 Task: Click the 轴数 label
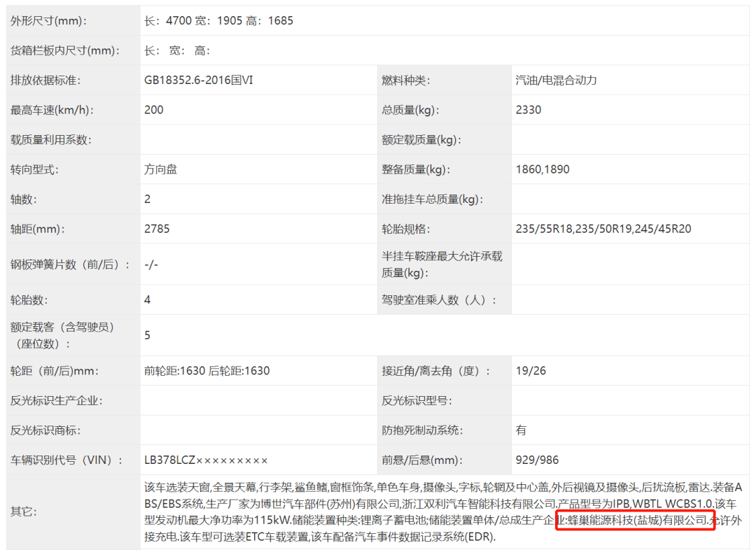point(24,199)
